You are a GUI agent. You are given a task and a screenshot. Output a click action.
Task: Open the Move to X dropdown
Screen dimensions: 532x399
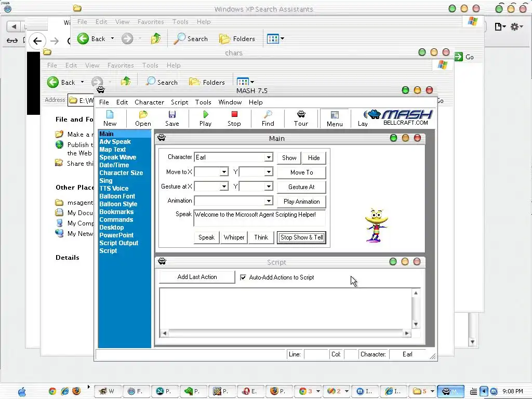click(x=224, y=172)
